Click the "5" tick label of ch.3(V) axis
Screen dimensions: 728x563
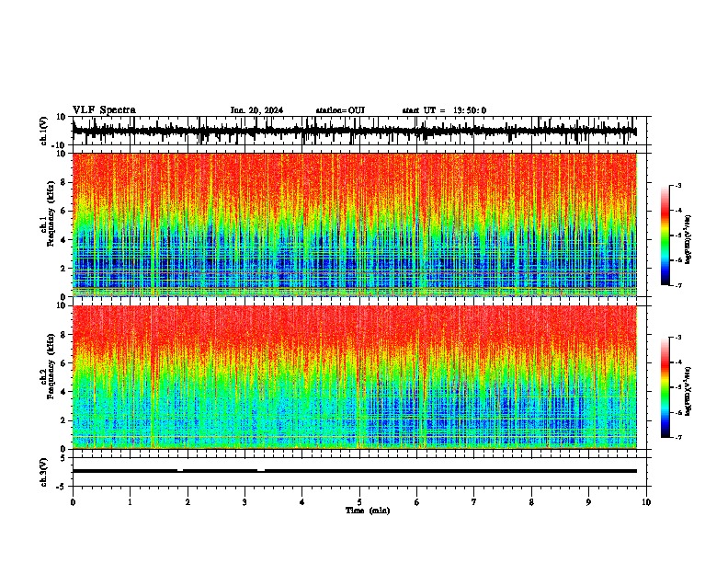tap(63, 458)
